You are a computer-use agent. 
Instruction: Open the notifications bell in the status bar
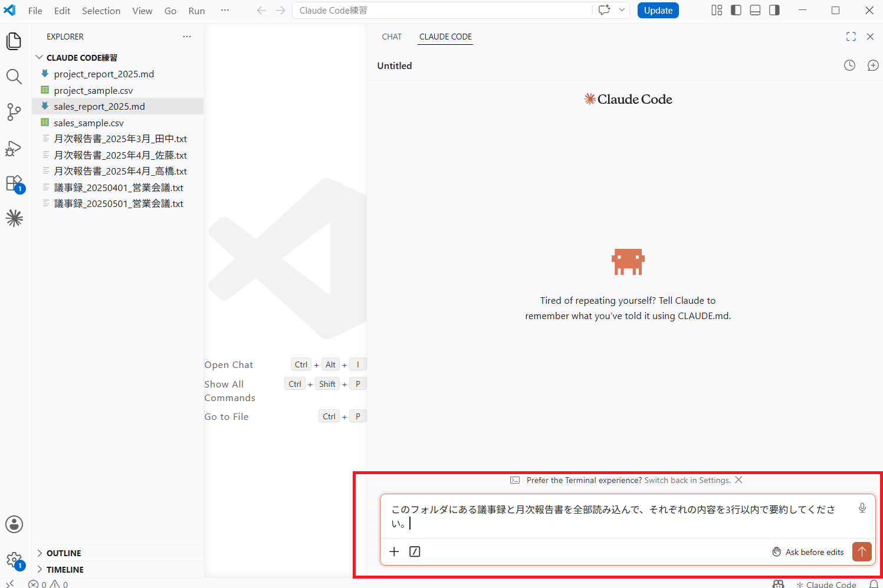(874, 584)
